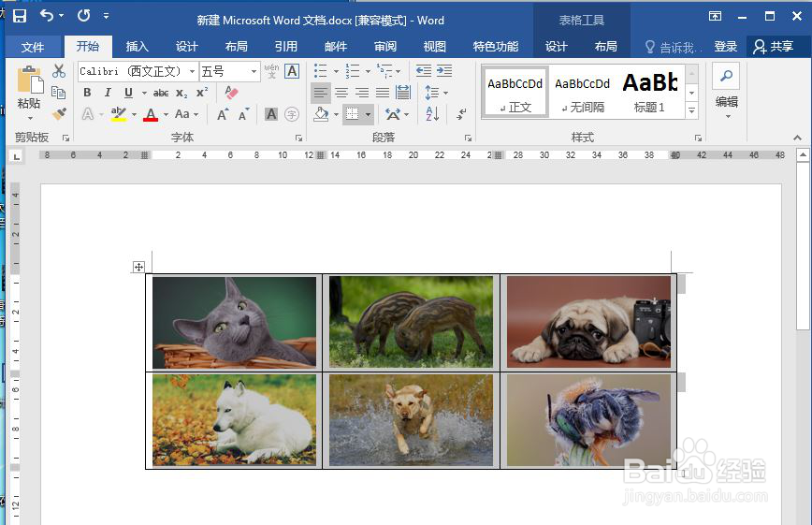Click 告诉我 tell me search box
812x525 pixels.
[674, 47]
